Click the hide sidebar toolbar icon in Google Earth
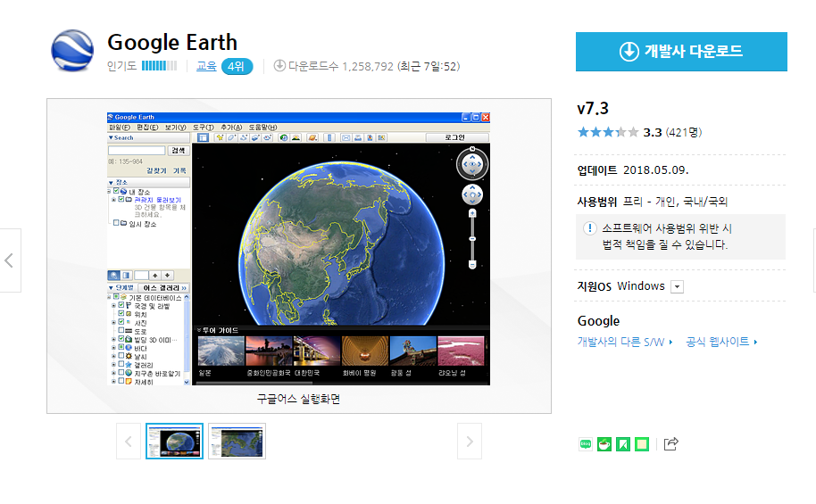Viewport: 816px width, 504px height. (203, 137)
